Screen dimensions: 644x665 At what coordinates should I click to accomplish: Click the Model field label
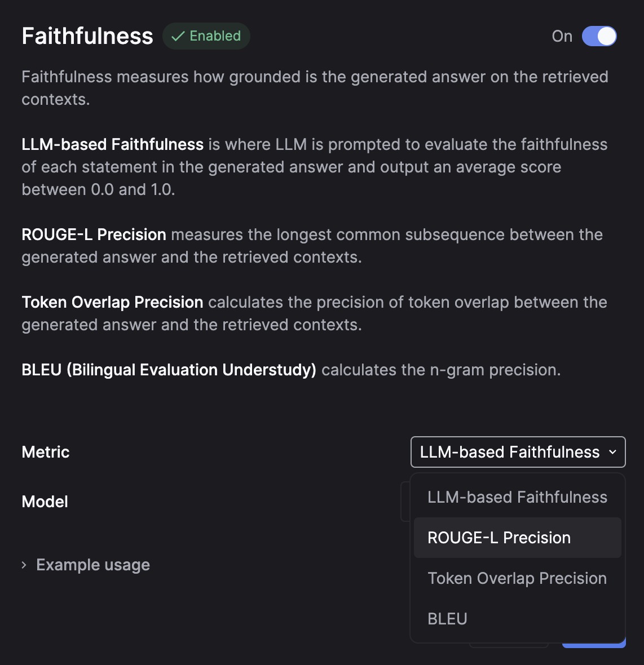click(45, 502)
